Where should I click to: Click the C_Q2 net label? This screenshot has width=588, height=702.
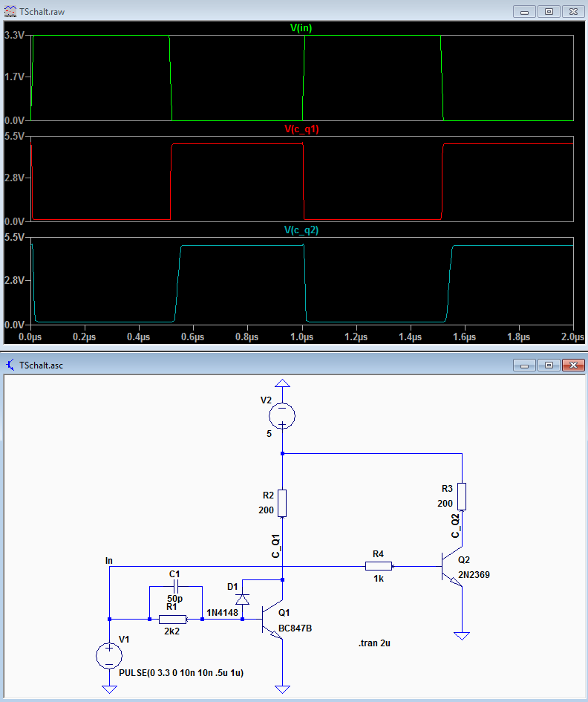tap(455, 526)
